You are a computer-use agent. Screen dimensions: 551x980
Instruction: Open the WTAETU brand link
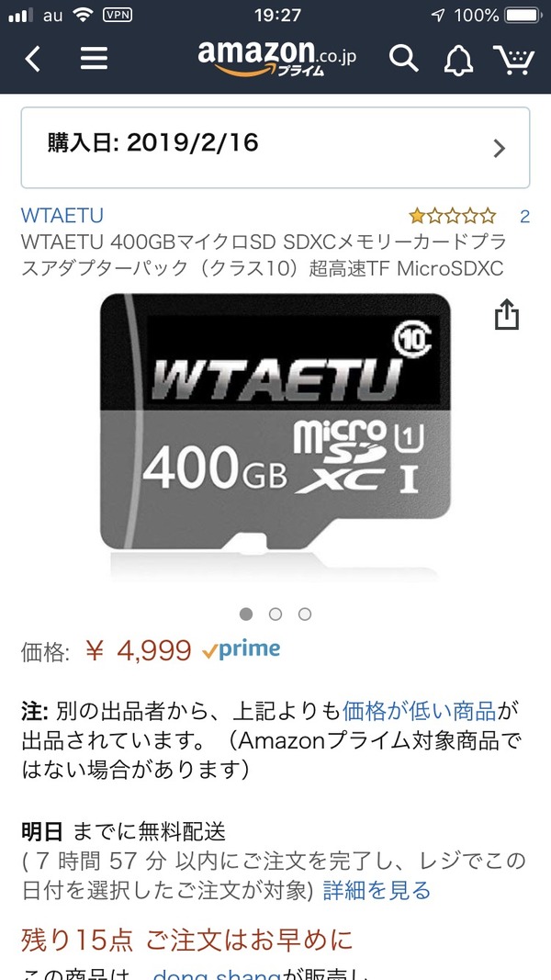[62, 216]
